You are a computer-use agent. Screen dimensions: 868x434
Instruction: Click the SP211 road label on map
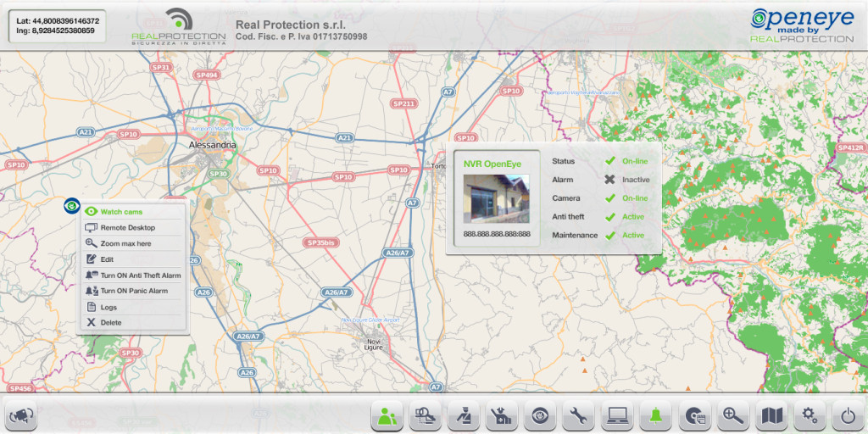click(x=403, y=103)
